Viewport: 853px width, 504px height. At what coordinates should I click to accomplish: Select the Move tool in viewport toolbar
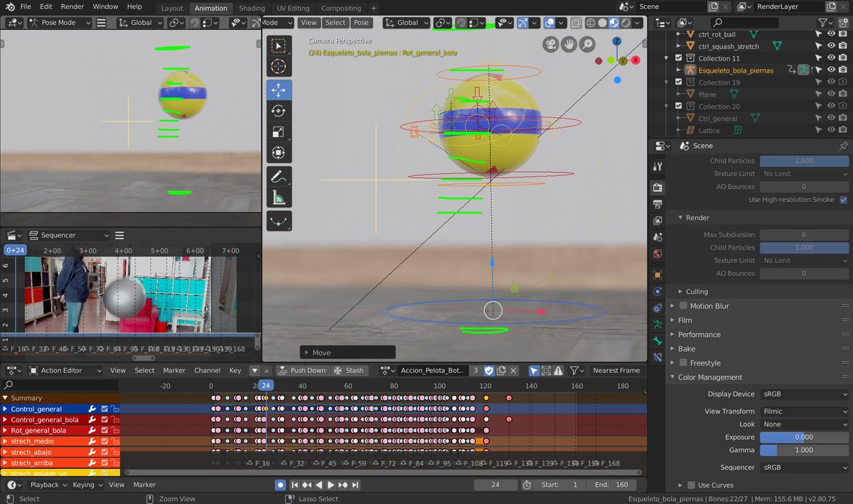[x=278, y=90]
